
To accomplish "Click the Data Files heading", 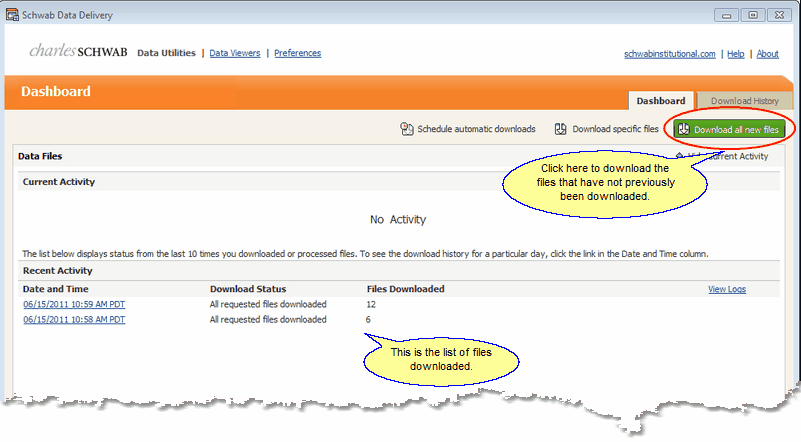I will [40, 156].
